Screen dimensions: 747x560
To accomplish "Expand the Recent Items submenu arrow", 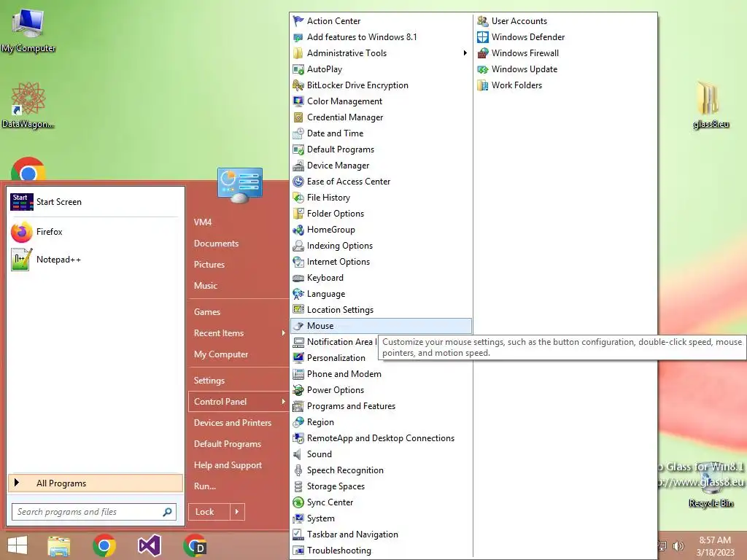I will click(x=283, y=332).
